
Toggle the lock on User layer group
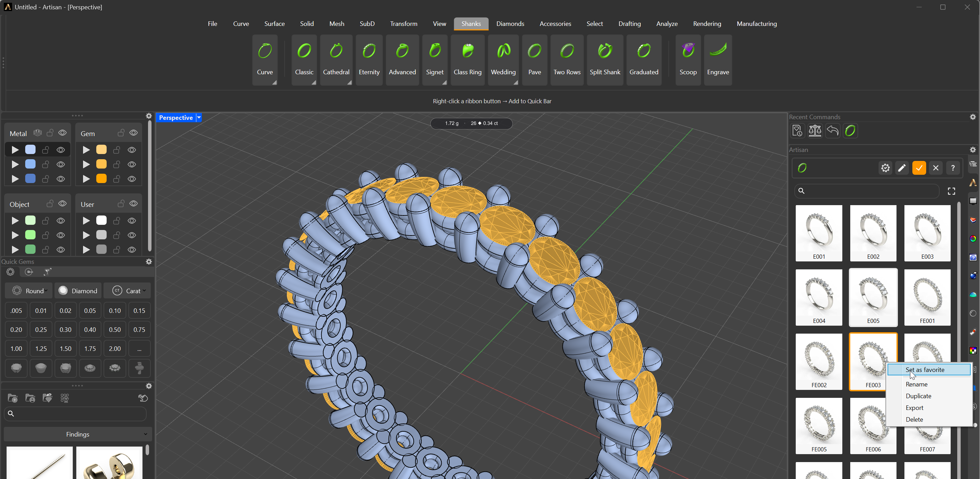[x=121, y=204]
